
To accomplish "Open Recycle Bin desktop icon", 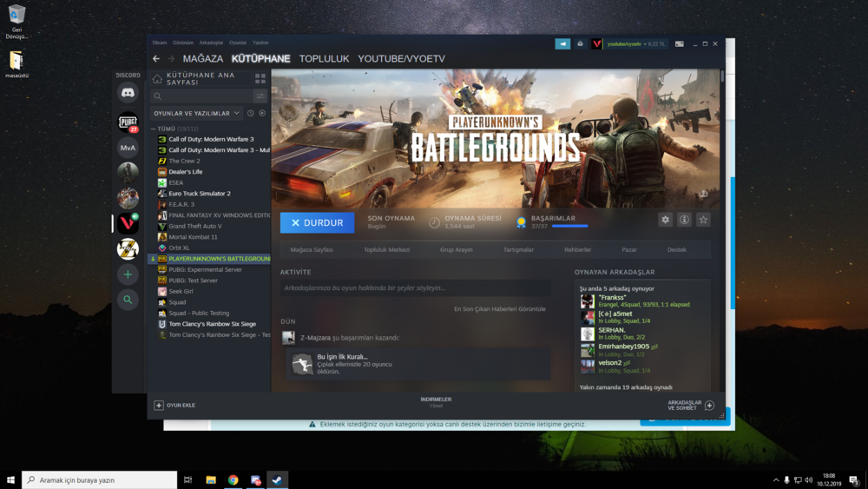I will [16, 23].
